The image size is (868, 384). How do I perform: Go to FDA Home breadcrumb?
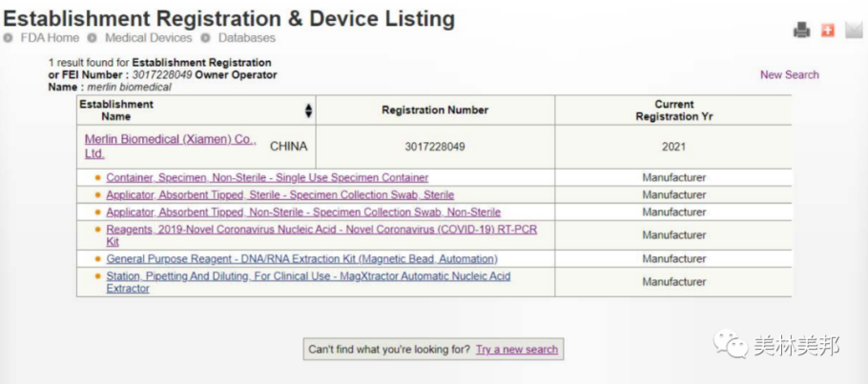50,38
